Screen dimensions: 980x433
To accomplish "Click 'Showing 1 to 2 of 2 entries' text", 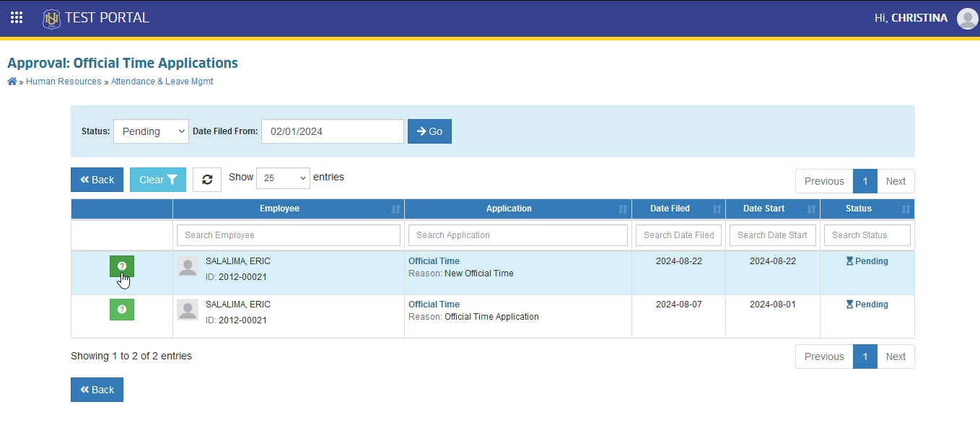I will click(131, 356).
